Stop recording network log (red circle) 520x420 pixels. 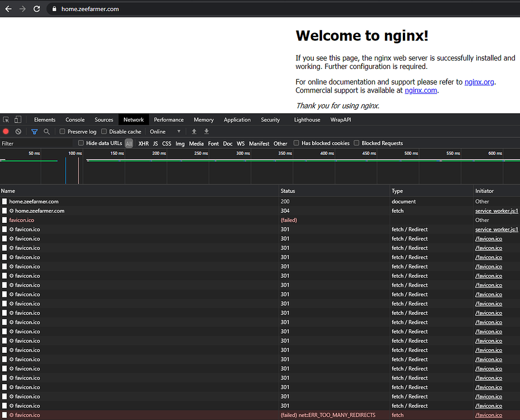point(6,132)
